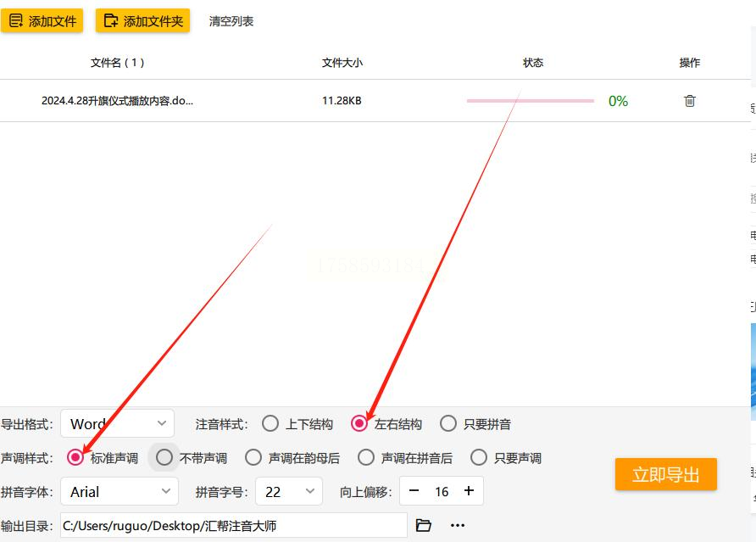Click the 0% status percentage
756x542 pixels.
point(618,101)
